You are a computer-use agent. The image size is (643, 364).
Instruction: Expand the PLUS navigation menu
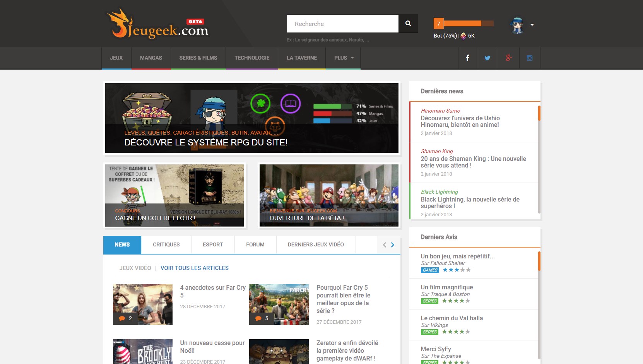coord(344,58)
